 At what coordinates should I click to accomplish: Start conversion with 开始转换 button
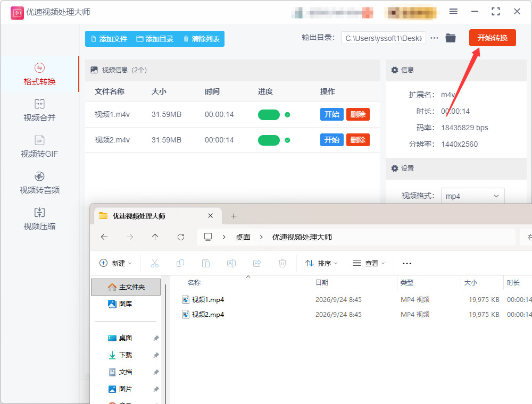492,38
